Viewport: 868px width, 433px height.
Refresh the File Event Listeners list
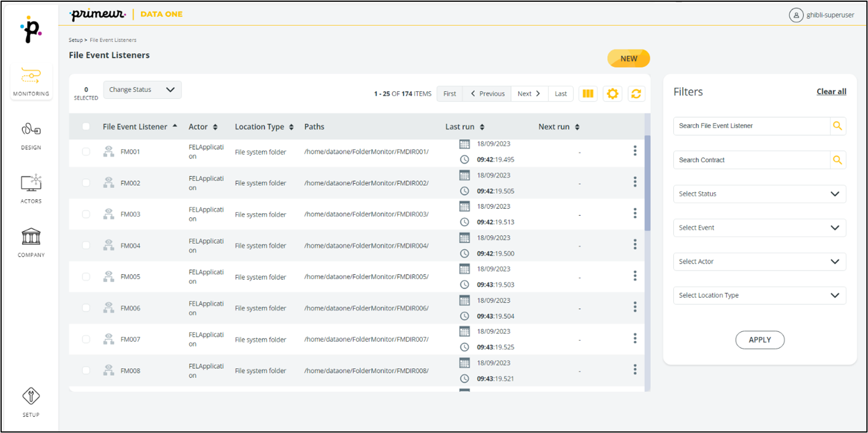pyautogui.click(x=636, y=93)
